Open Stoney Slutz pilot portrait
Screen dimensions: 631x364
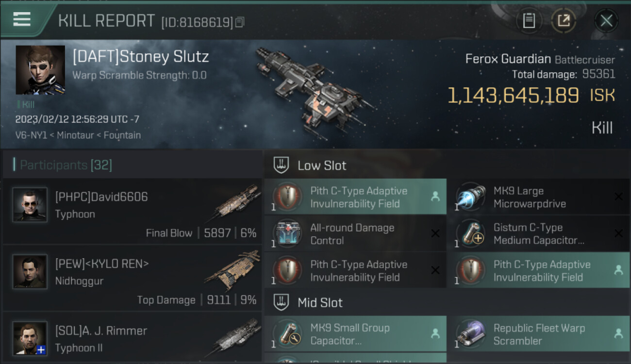coord(40,70)
